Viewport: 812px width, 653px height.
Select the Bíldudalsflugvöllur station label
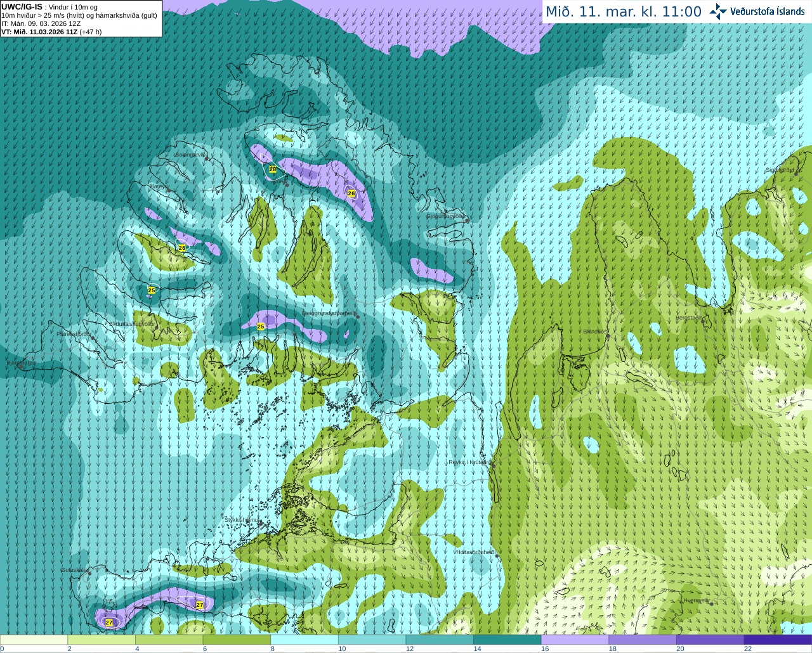click(132, 323)
